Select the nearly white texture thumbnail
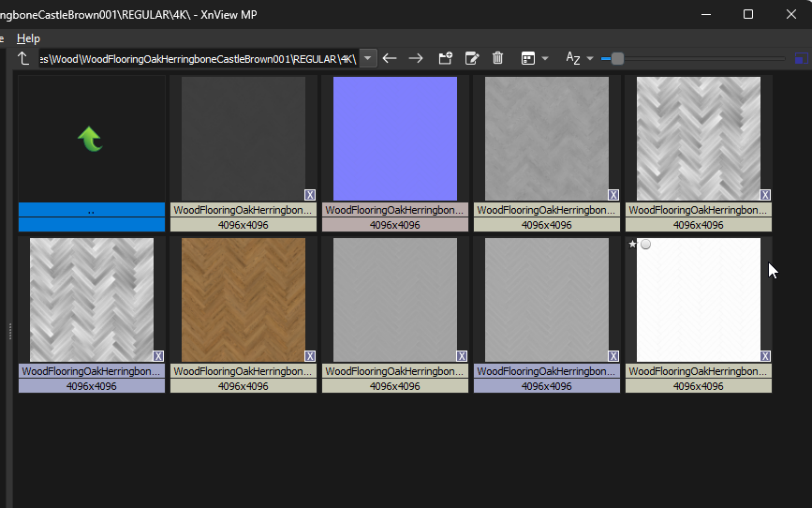 [699, 300]
